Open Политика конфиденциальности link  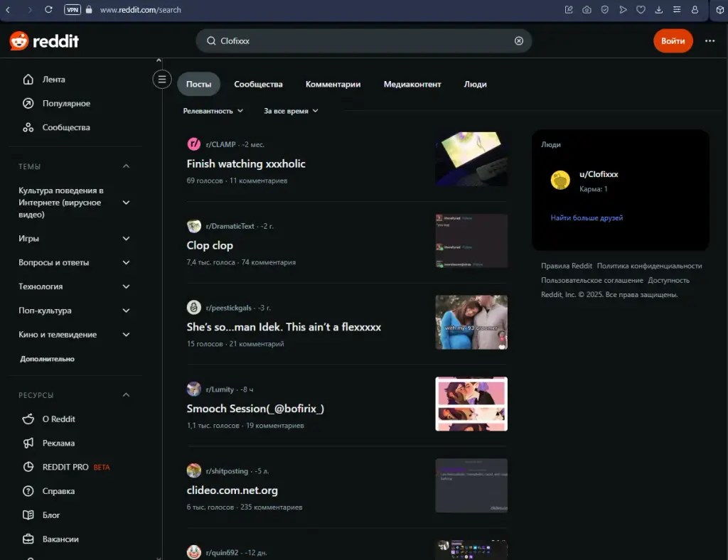point(649,266)
